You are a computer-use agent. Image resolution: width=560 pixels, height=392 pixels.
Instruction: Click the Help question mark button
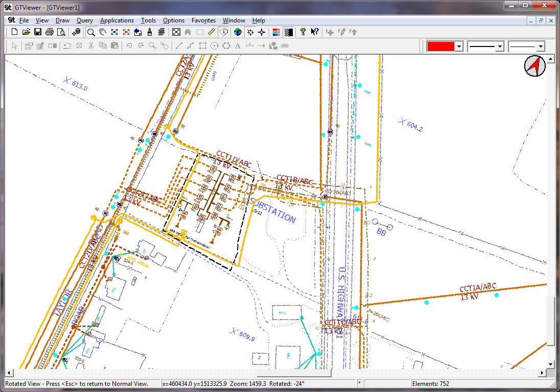(303, 32)
